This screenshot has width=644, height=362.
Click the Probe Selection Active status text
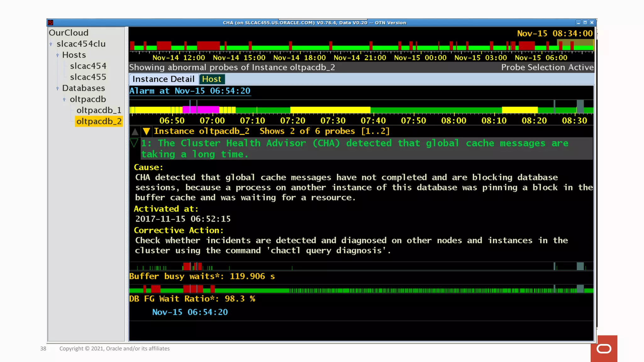point(547,68)
